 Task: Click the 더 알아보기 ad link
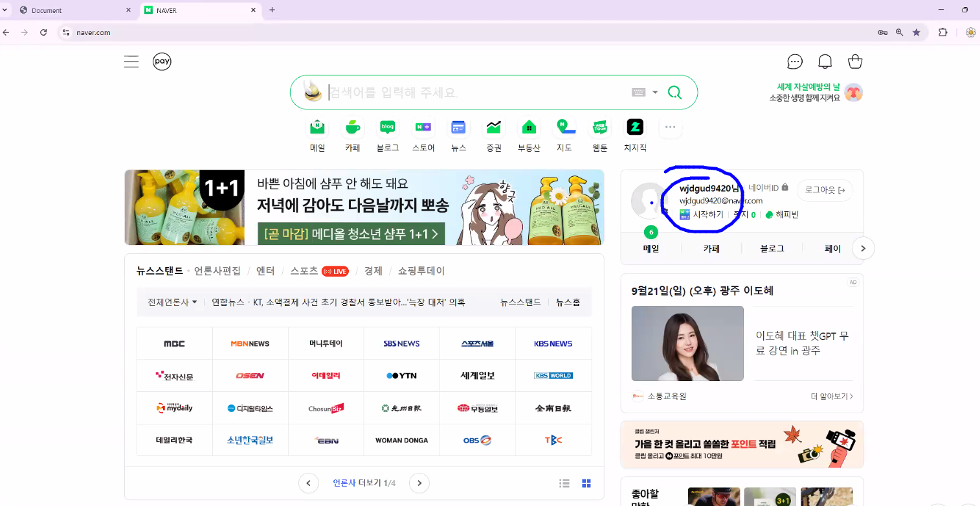click(x=832, y=396)
